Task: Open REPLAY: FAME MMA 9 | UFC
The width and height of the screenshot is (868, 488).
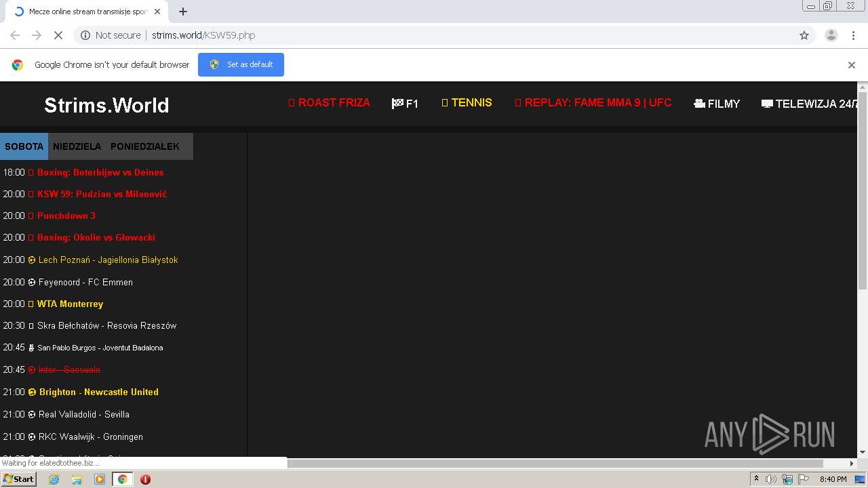Action: tap(593, 103)
